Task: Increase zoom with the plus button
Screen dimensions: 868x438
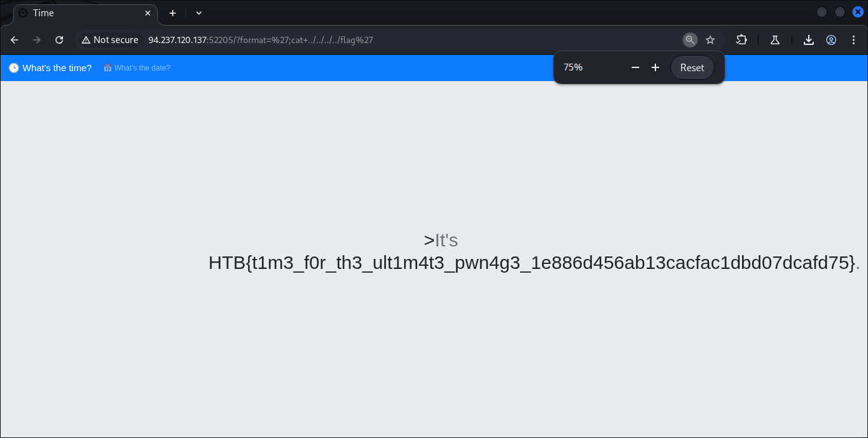Action: point(655,67)
